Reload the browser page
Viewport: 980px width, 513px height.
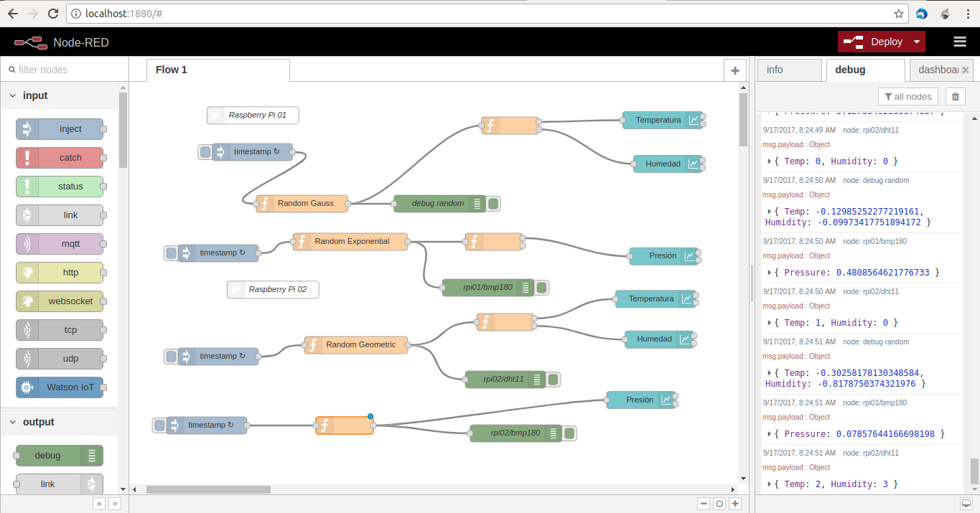click(53, 14)
